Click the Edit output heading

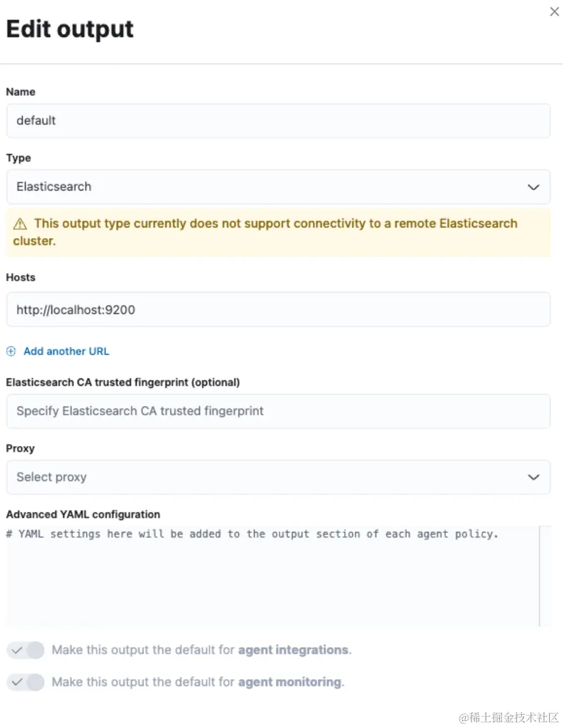(x=70, y=29)
